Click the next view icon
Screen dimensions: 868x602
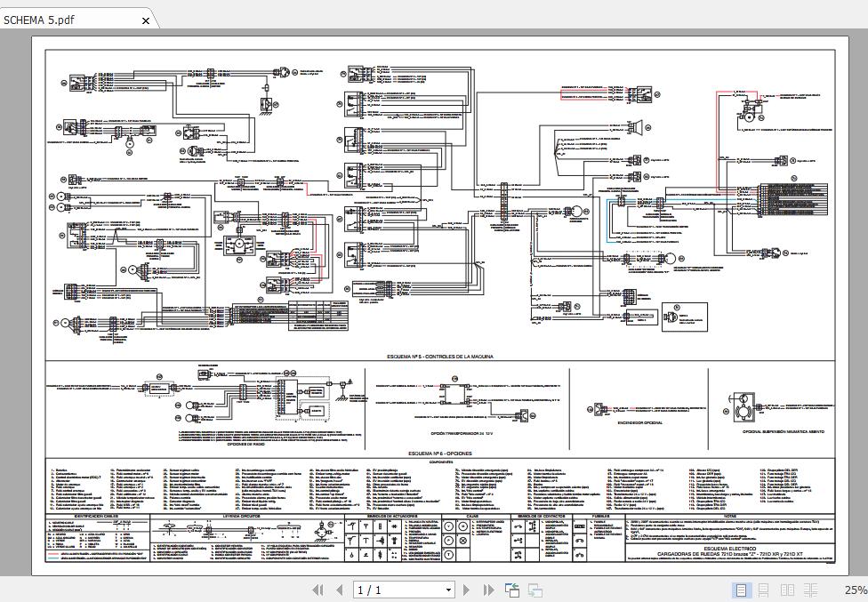pyautogui.click(x=535, y=590)
